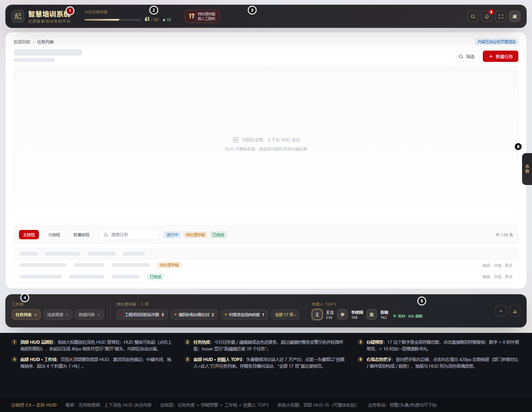Click 数据洞察 breadcrumb link
This screenshot has width=532, height=412.
coord(22,42)
